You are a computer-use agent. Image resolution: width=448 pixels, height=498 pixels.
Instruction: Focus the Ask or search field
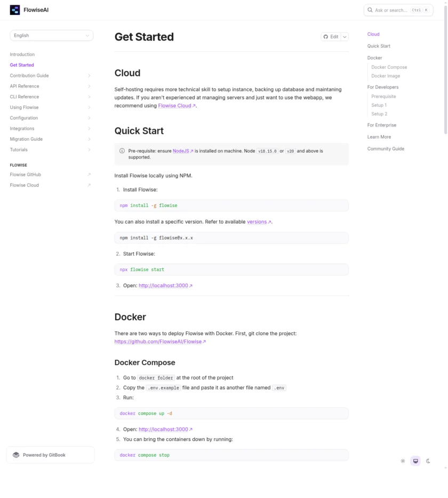[x=392, y=10]
